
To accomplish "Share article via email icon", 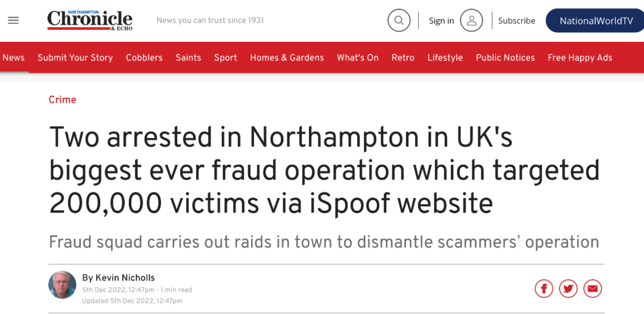I will (x=592, y=289).
